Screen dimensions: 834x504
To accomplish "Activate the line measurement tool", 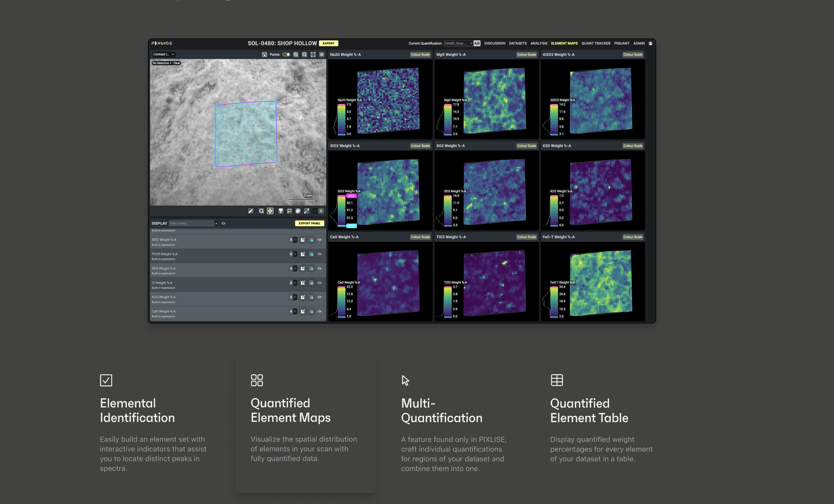I will (307, 211).
